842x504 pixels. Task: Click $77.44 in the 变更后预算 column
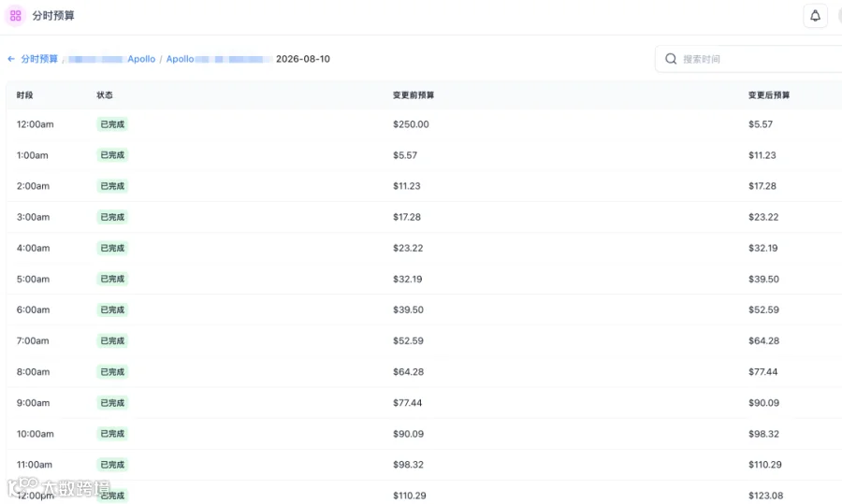point(762,372)
